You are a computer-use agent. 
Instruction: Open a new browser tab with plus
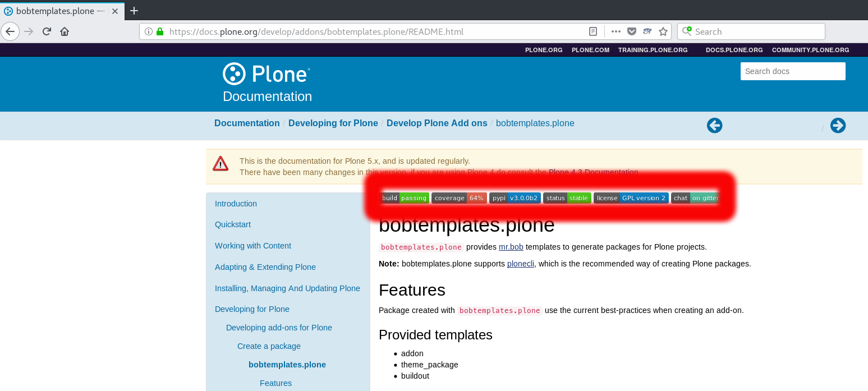tap(134, 11)
